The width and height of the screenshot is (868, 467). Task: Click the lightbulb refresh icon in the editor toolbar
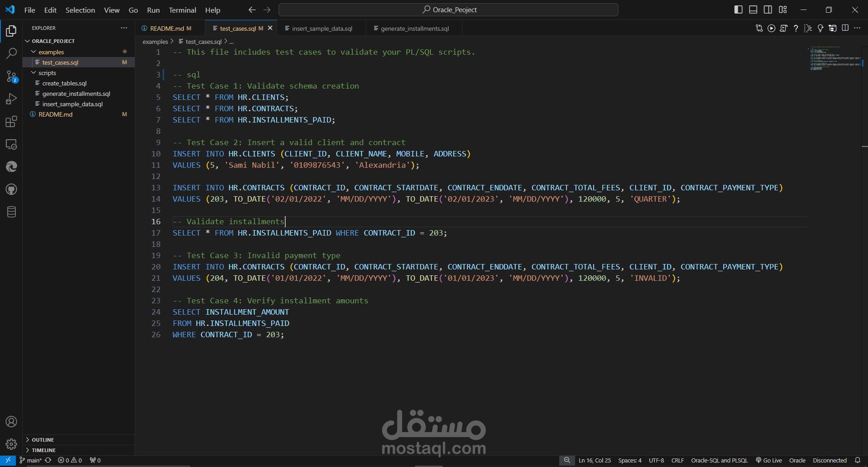(820, 28)
